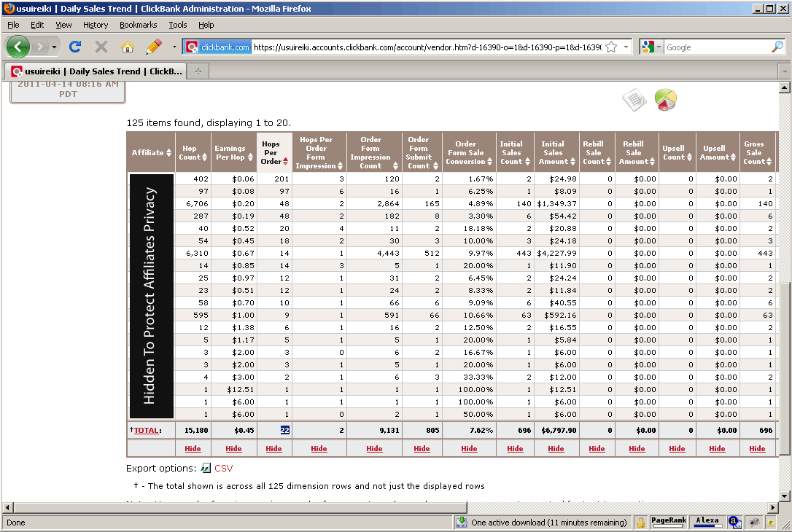Bookmark this page with the star icon
This screenshot has width=792, height=532.
click(611, 47)
